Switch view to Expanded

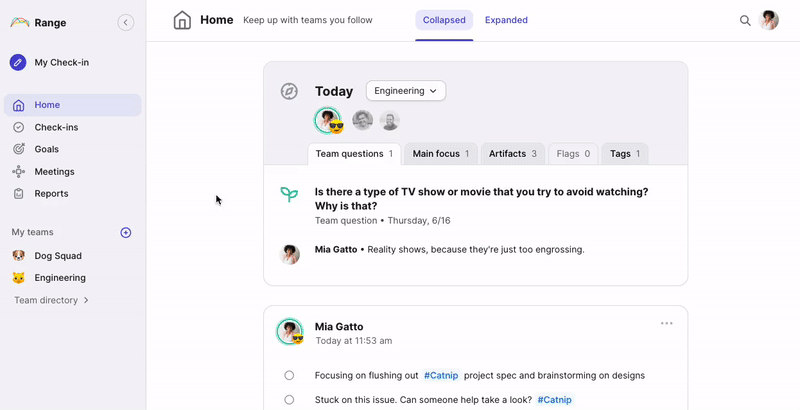pyautogui.click(x=506, y=20)
